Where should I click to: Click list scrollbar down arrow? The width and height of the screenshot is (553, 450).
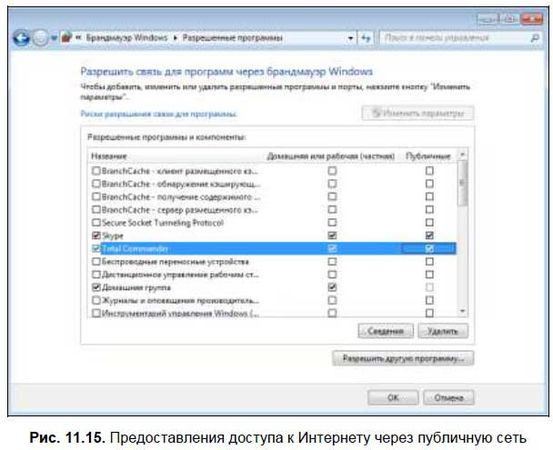tap(462, 311)
